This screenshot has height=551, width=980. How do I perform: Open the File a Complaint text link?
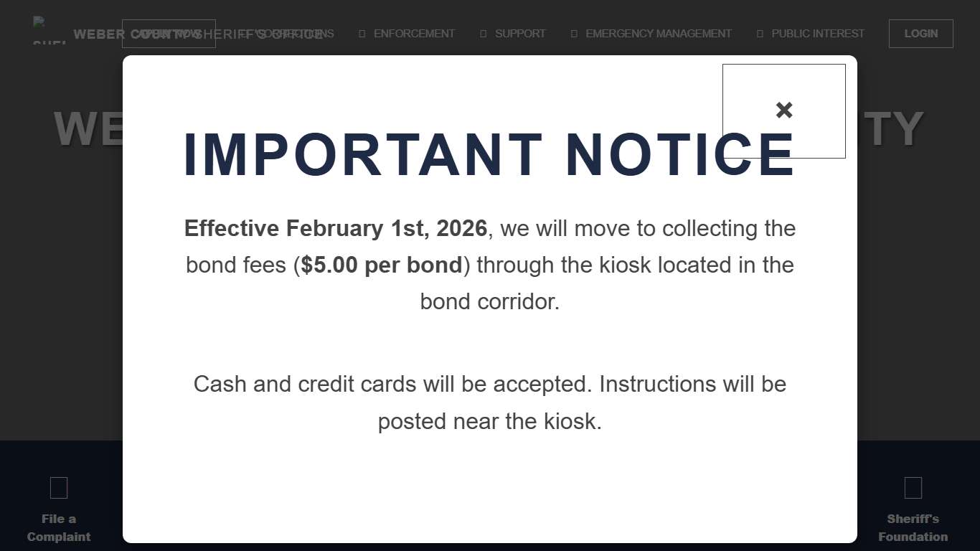click(59, 527)
